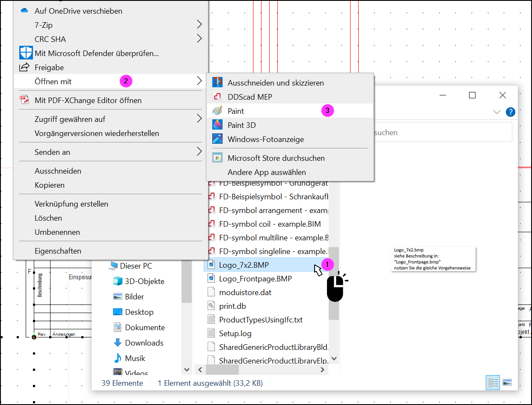Click the Logo_Frontpage.BMP file icon

(x=211, y=278)
